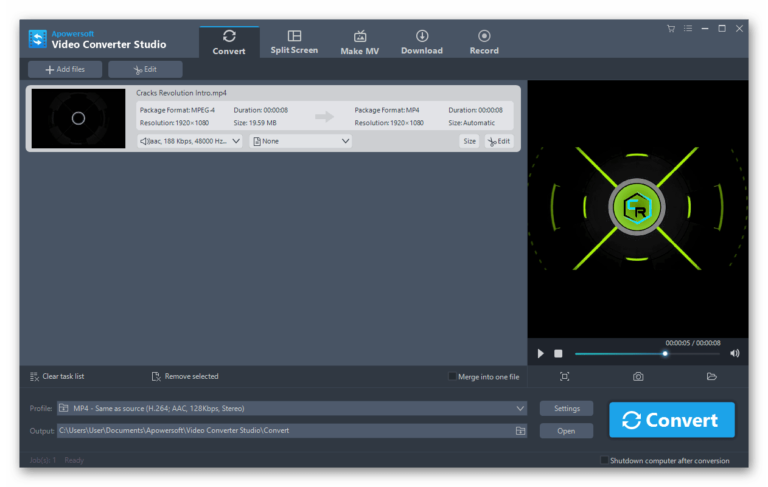
Task: Click the fullscreen preview icon
Action: coord(564,376)
